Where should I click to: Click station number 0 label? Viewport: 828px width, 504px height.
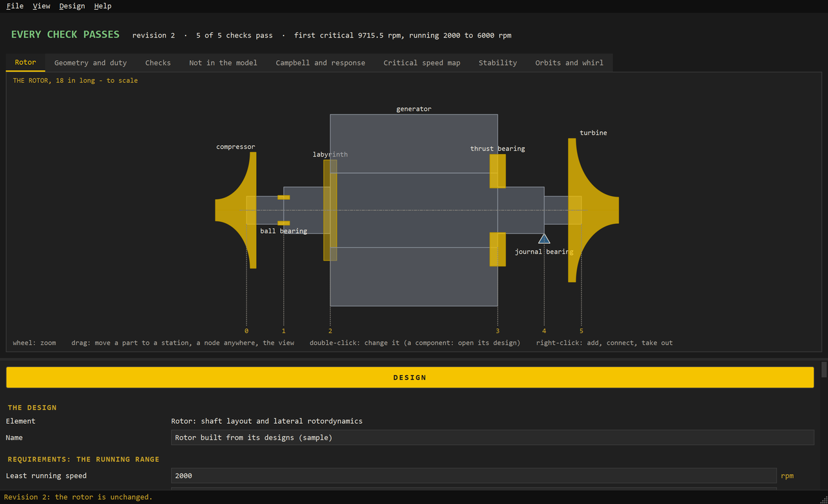point(246,331)
